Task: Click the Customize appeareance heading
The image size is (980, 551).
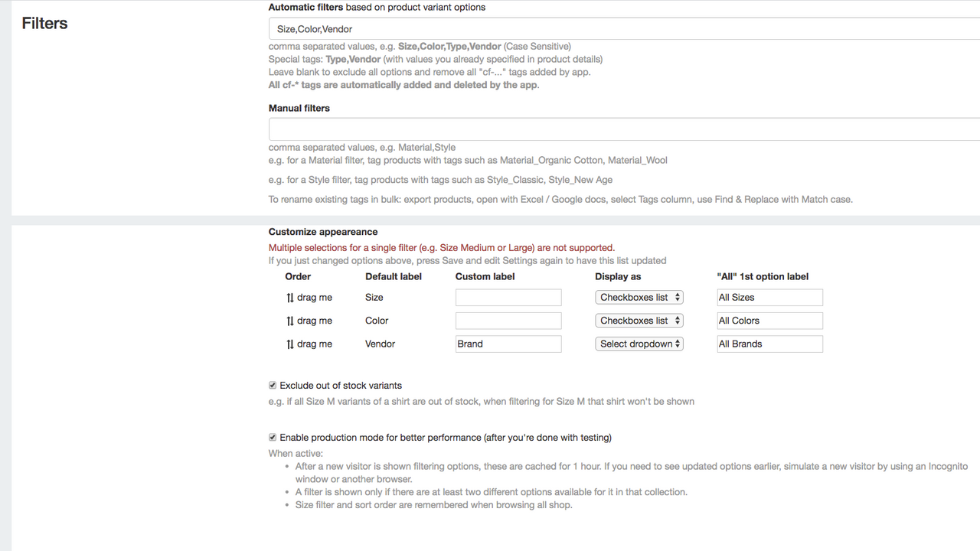Action: (x=322, y=231)
